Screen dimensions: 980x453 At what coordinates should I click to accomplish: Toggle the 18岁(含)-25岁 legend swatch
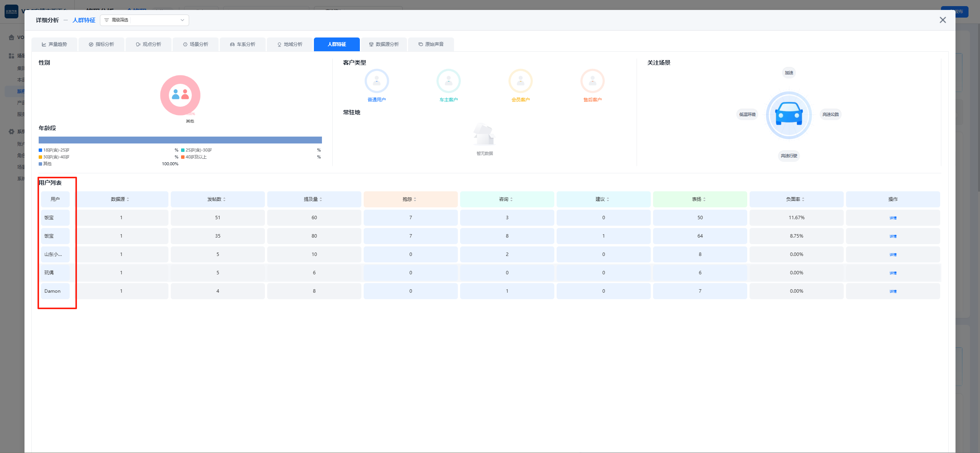[x=41, y=150]
